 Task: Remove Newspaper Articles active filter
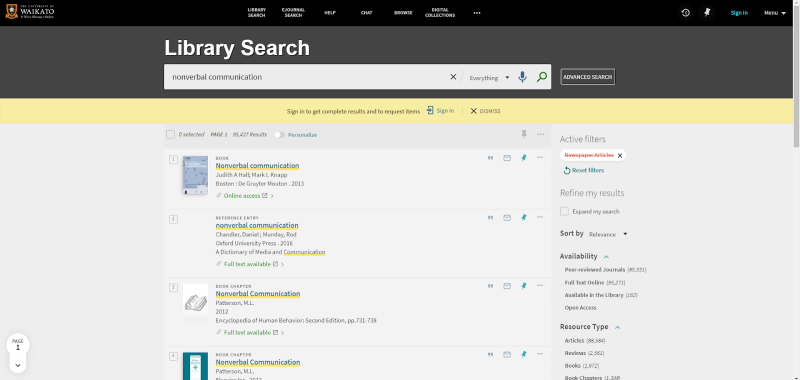click(620, 156)
